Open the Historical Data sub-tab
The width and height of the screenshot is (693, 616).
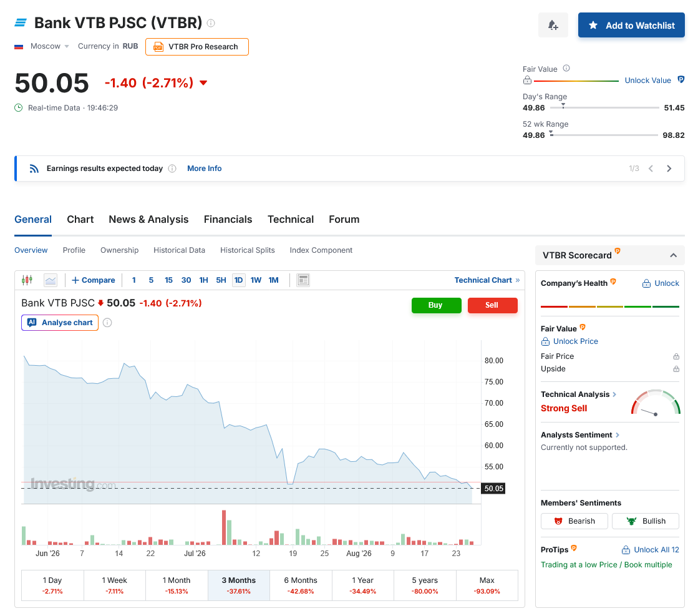point(179,250)
